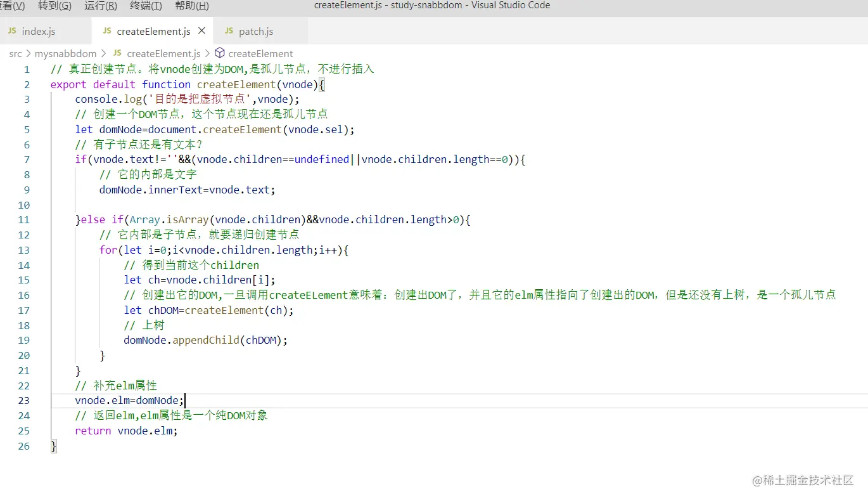Click the JS icon on createElement.js tab

point(108,30)
